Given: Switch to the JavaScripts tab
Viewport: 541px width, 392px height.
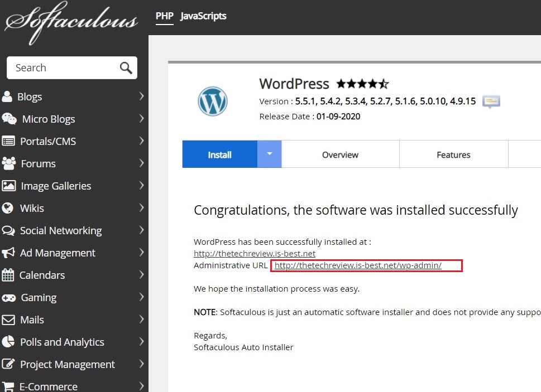Looking at the screenshot, I should coord(203,16).
